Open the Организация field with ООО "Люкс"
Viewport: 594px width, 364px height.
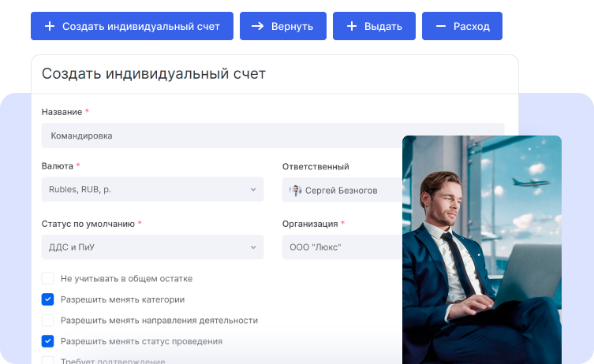pos(342,247)
